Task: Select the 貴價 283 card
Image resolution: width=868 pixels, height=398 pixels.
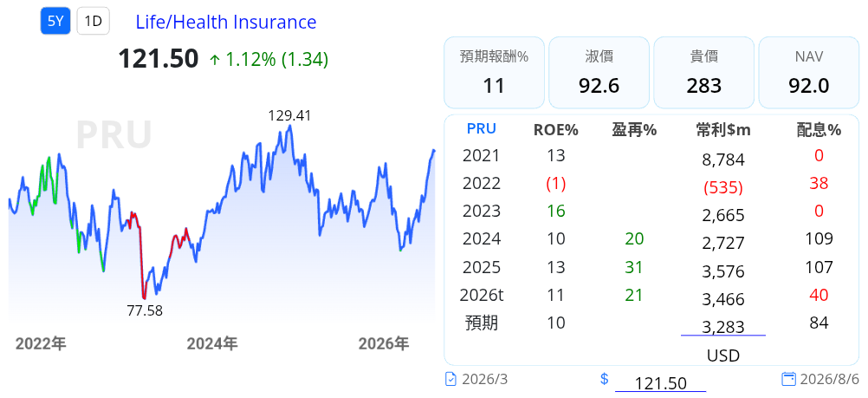Action: pyautogui.click(x=704, y=73)
